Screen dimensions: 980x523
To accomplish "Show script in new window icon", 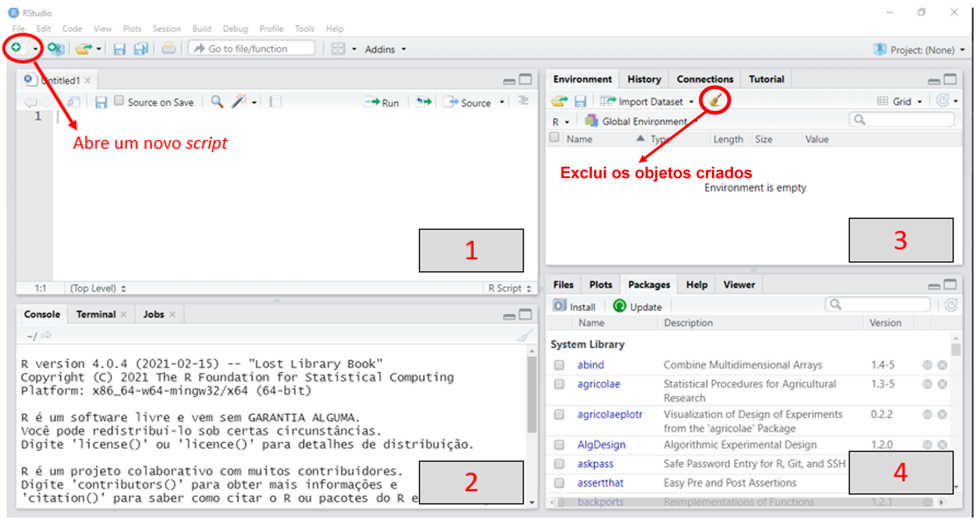I will click(73, 102).
